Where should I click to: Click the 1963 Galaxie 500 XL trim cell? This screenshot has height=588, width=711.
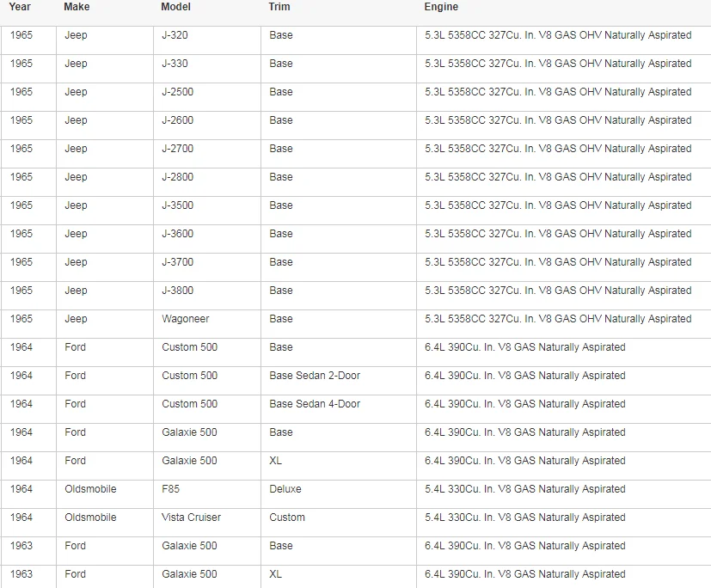click(x=275, y=574)
